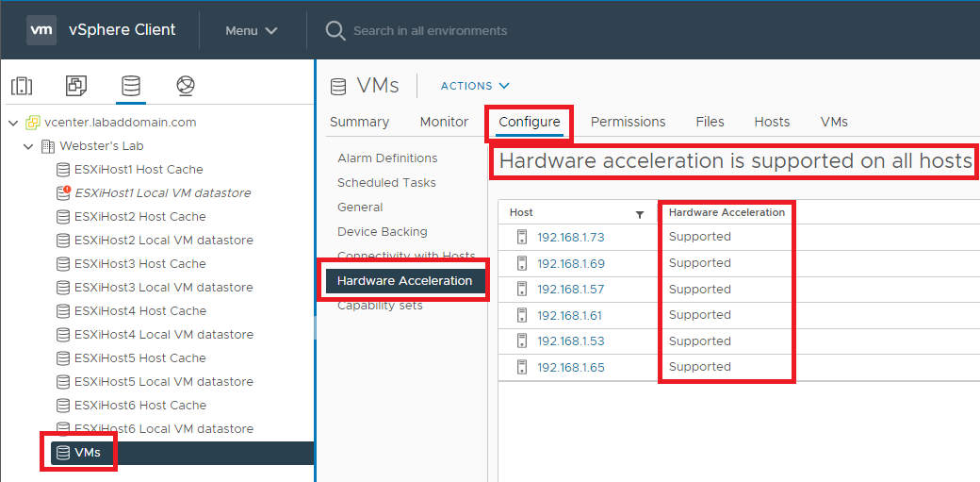Click host link 192.168.1.73
The height and width of the screenshot is (482, 980).
point(570,237)
